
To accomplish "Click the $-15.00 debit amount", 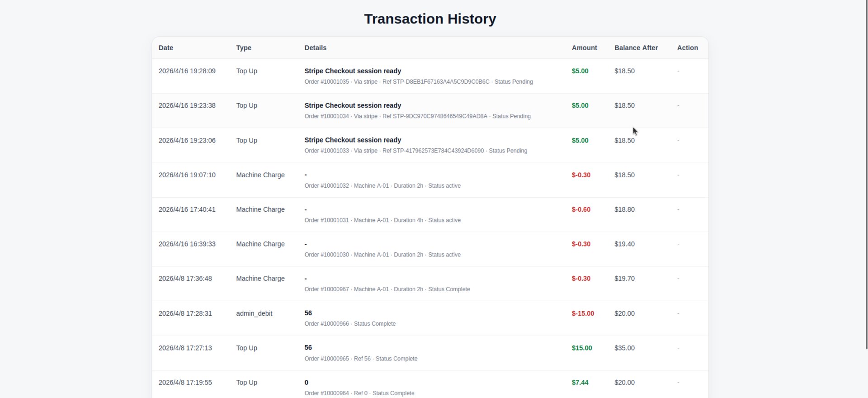I will point(583,313).
